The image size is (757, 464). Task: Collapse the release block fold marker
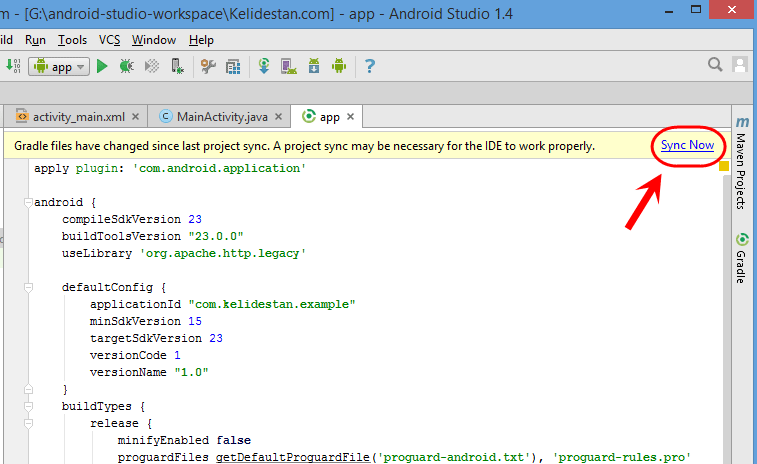coord(28,423)
